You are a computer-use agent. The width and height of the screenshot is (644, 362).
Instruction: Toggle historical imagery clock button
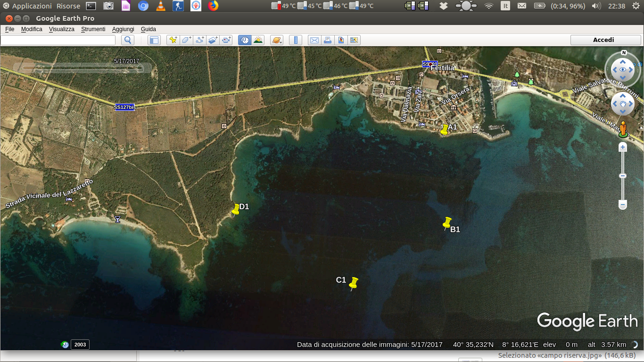tap(244, 40)
